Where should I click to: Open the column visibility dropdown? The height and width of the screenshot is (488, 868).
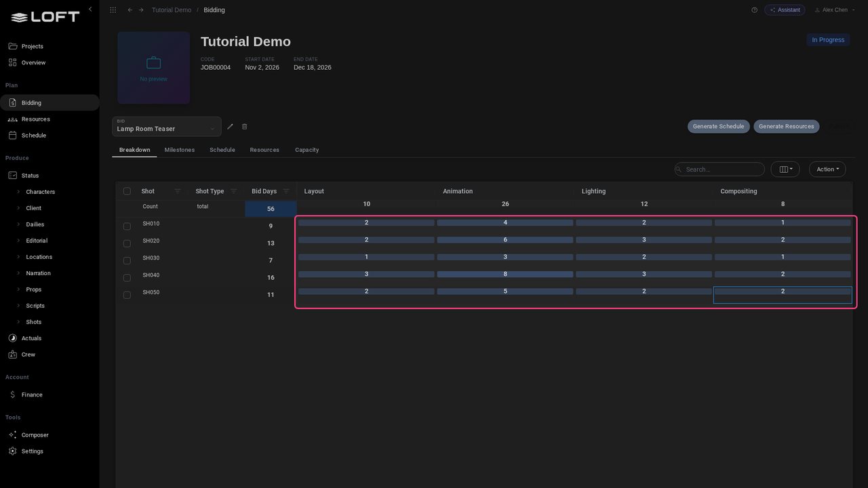(x=785, y=169)
